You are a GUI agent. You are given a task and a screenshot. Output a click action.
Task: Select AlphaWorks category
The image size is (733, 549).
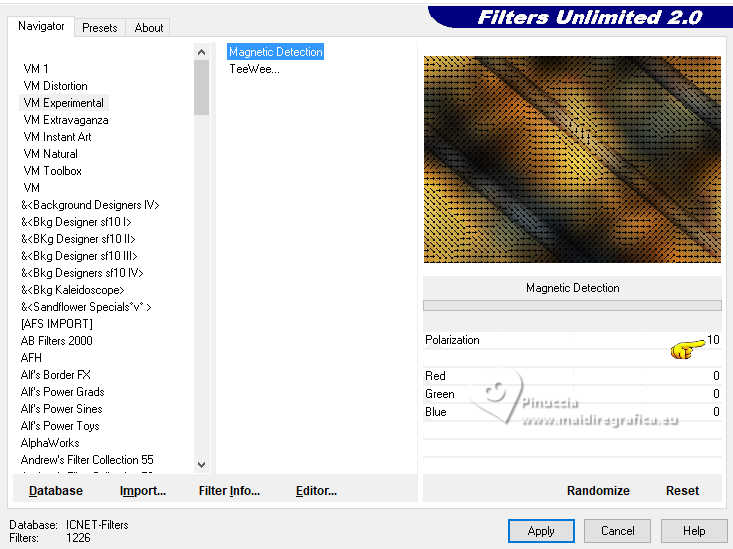tap(50, 442)
